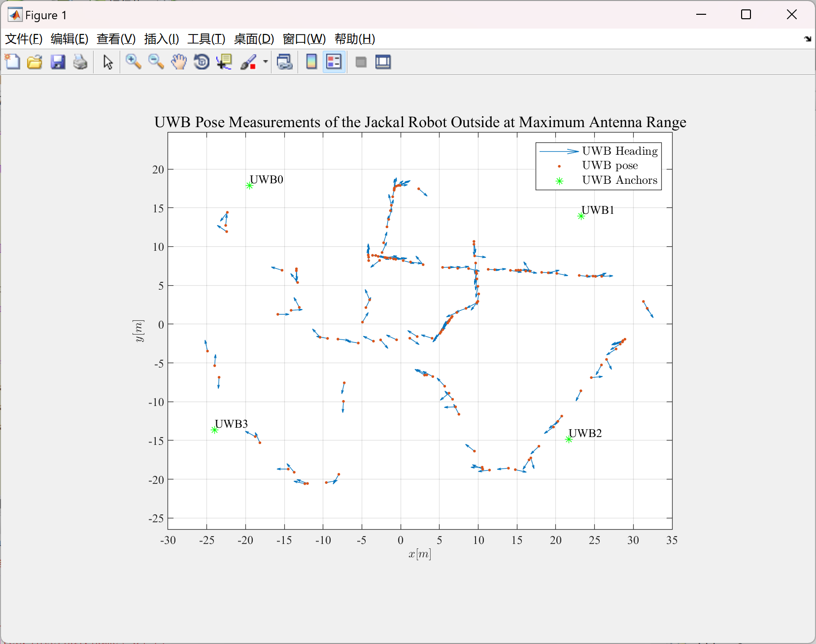Open the 文件(F) menu
816x644 pixels.
click(24, 39)
